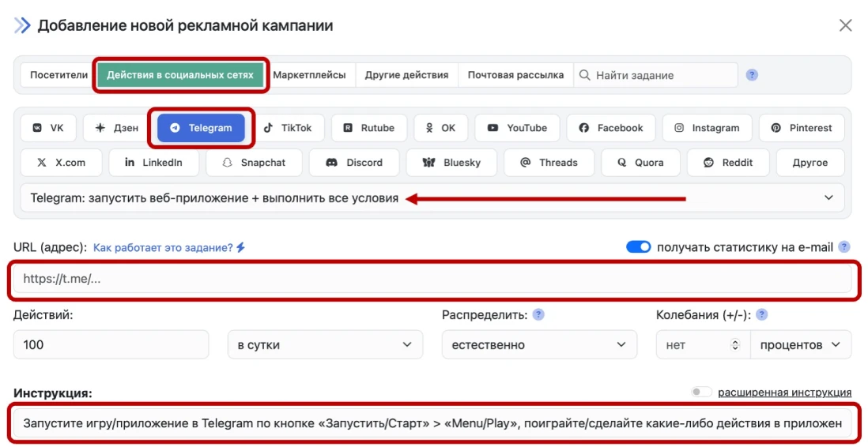Pick the Discord platform button
868x447 pixels.
point(354,163)
